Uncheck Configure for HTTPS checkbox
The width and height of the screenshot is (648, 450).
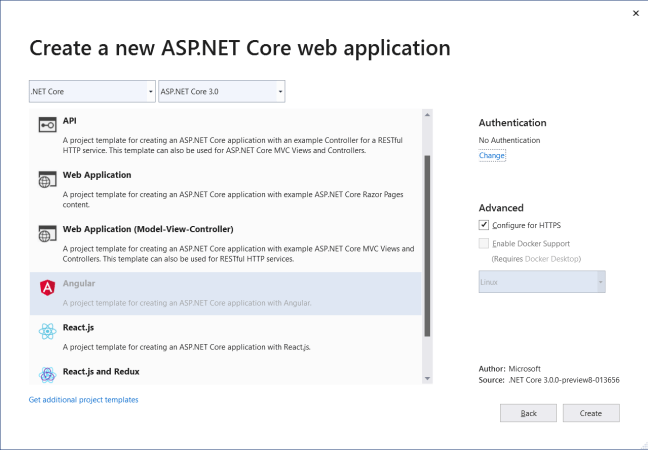point(484,225)
